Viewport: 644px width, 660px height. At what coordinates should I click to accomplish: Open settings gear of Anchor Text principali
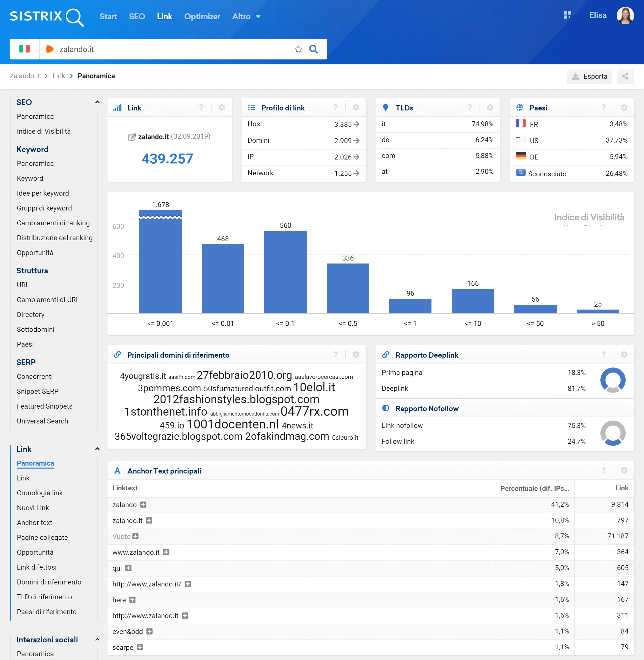pyautogui.click(x=624, y=471)
